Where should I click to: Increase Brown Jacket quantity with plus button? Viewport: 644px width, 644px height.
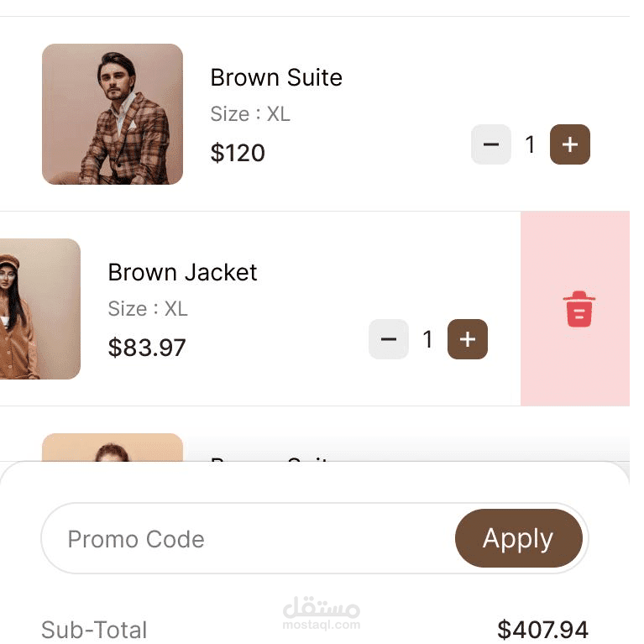(x=468, y=340)
